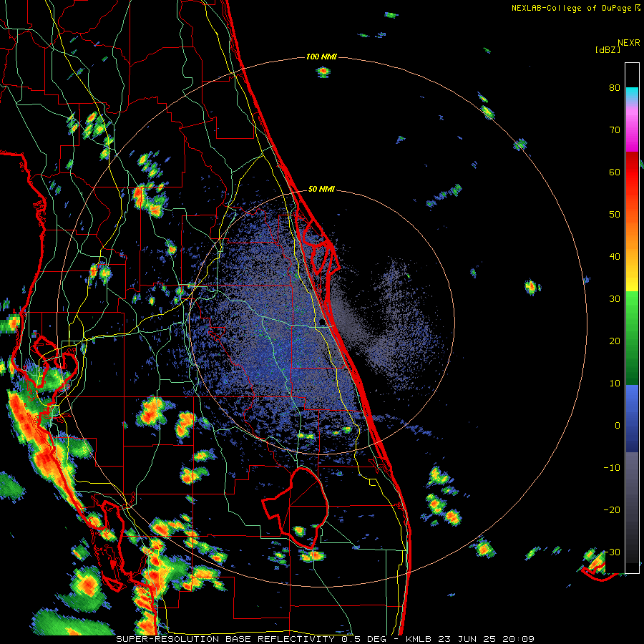Click the -30 value on dBZ scale
This screenshot has height=644, width=644.
(612, 552)
